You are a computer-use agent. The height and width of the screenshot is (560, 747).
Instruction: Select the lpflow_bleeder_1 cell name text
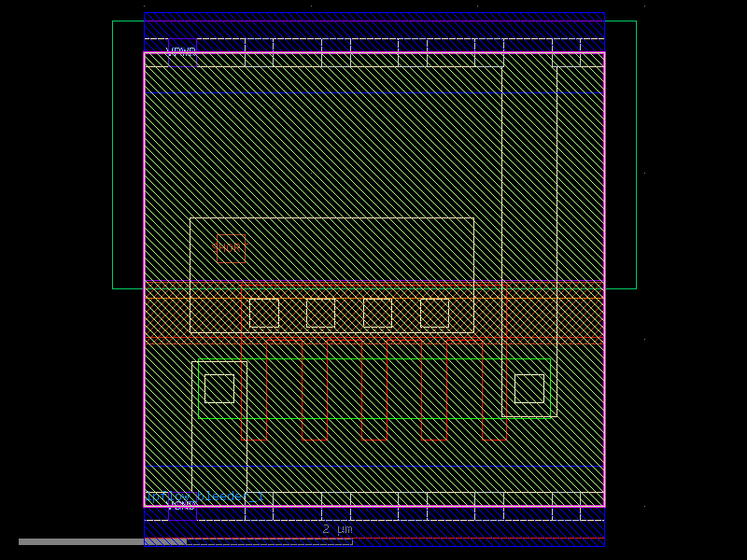[x=196, y=497]
